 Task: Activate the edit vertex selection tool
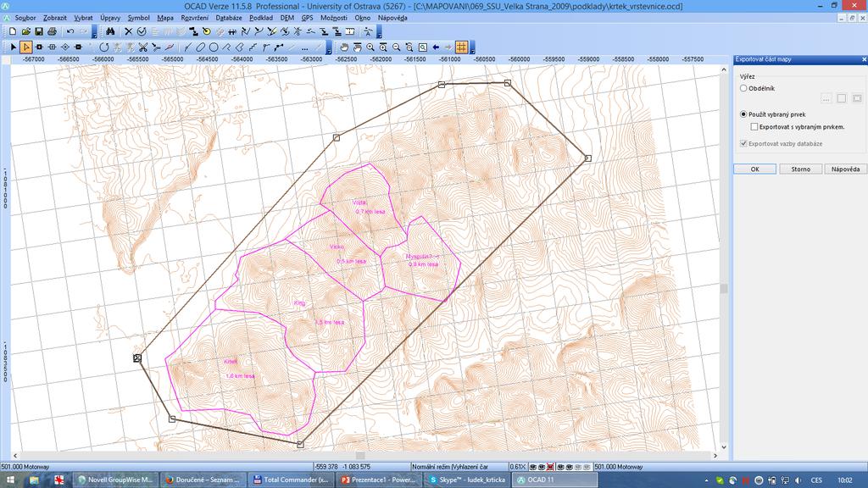(x=26, y=47)
